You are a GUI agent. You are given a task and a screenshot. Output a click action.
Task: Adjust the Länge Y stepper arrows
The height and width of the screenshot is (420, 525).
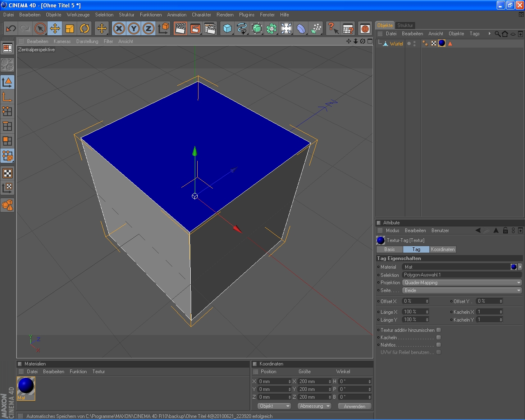point(427,320)
